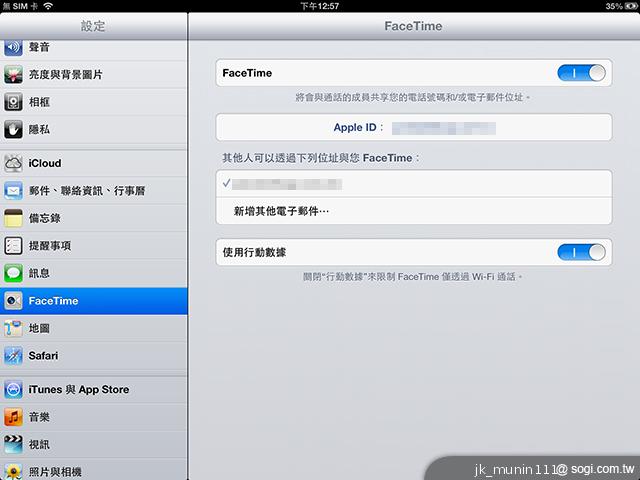This screenshot has width=640, height=480.
Task: Tap the Wi-Fi status icon
Action: click(48, 6)
